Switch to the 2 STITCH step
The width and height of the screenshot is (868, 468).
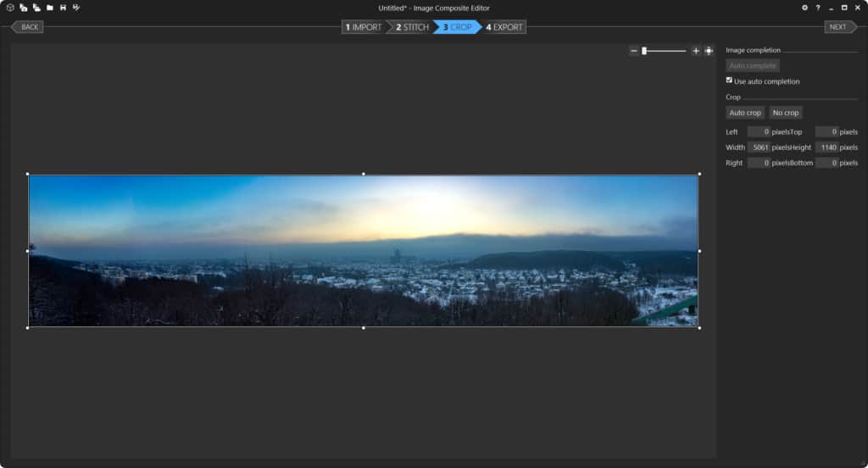click(x=413, y=27)
